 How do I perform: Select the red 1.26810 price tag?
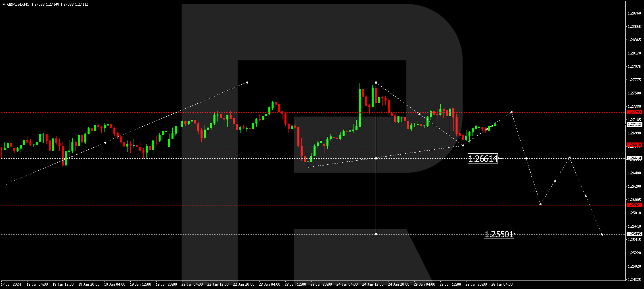(x=634, y=145)
